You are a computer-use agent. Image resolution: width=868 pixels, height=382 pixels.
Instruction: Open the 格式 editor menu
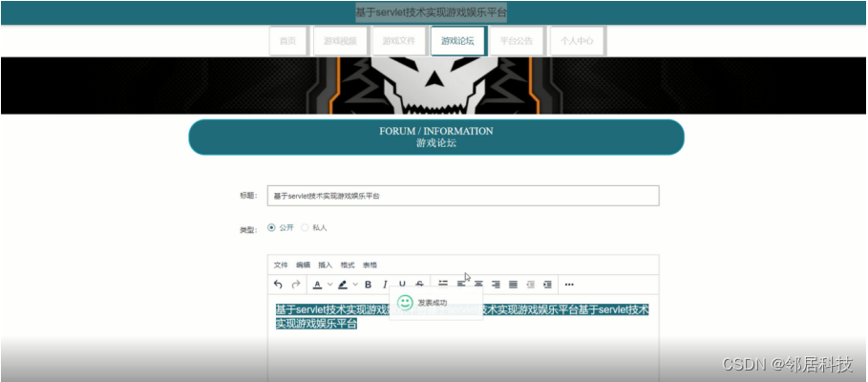[347, 265]
